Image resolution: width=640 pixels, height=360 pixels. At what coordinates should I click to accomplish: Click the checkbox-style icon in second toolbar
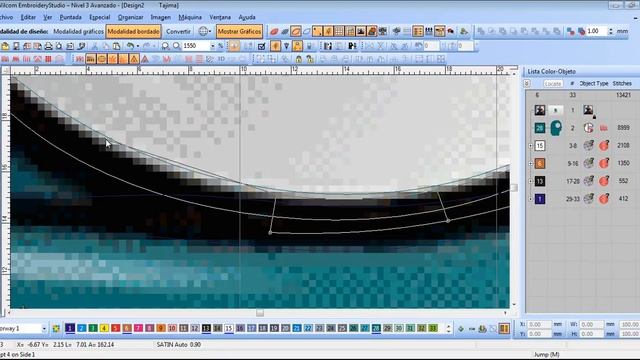(x=262, y=46)
